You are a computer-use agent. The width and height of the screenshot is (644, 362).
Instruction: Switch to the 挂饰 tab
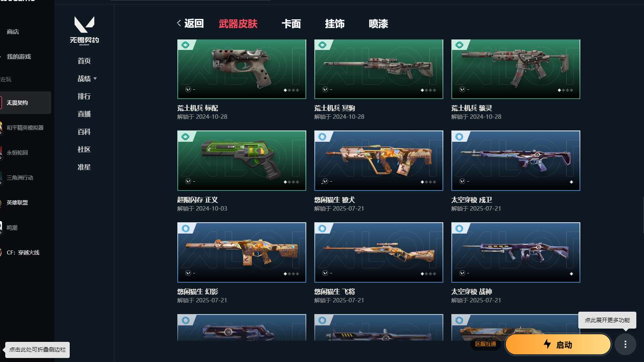[x=334, y=24]
